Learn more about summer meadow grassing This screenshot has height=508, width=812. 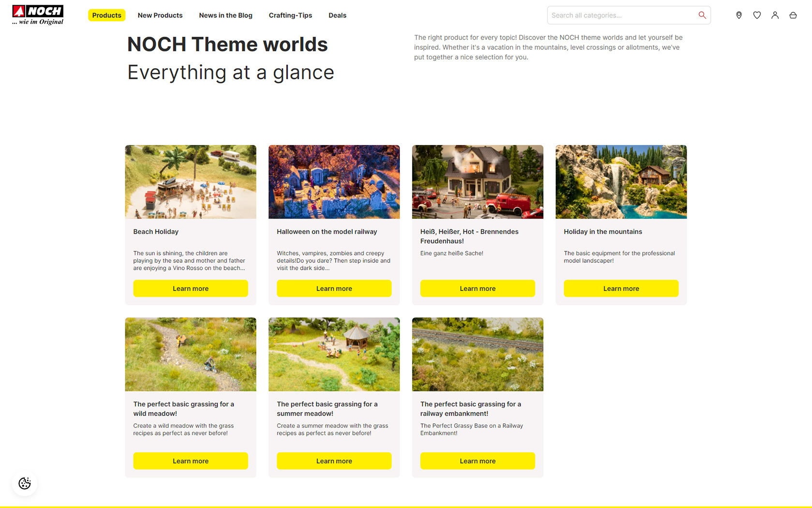coord(334,461)
